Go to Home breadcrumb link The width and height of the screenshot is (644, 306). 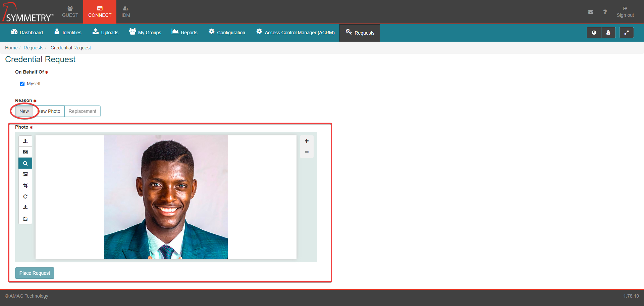[x=11, y=48]
